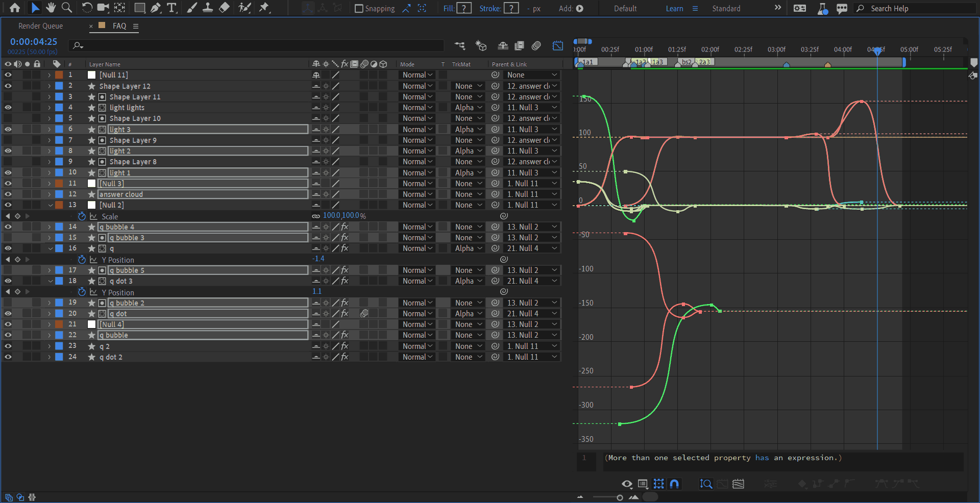
Task: Select the Zoom tool in toolbar
Action: 66,8
